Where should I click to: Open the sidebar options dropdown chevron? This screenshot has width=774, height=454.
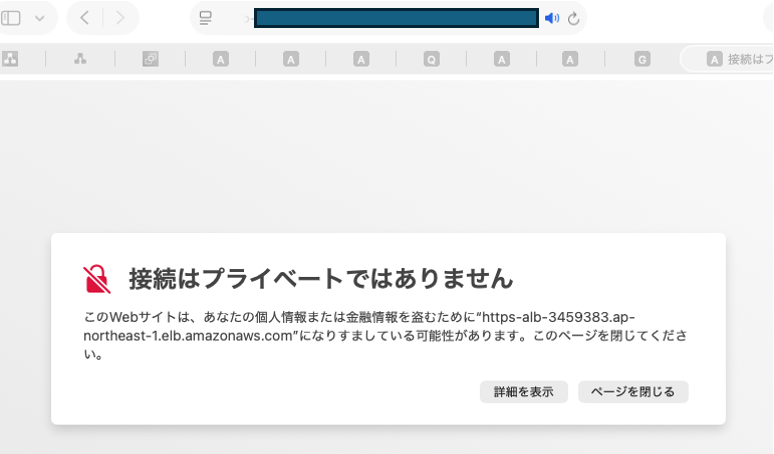coord(40,19)
